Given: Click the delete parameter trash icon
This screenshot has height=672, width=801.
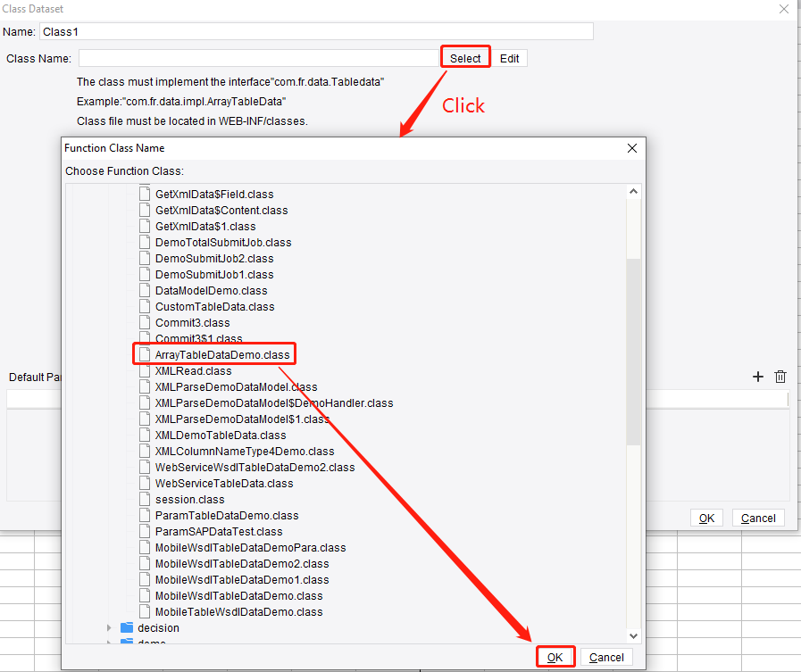Looking at the screenshot, I should 780,377.
